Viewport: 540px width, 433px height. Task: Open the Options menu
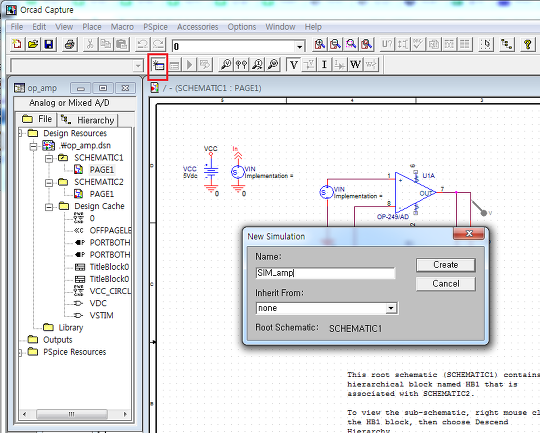[242, 27]
